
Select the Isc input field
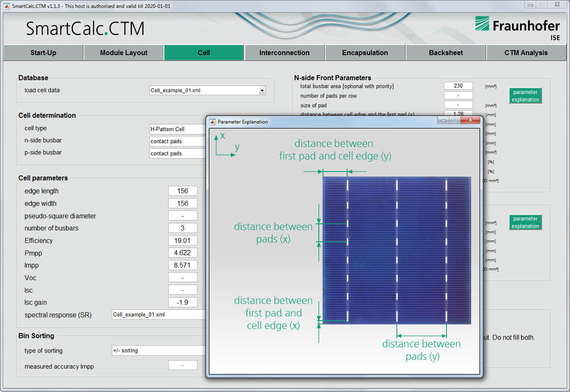tap(182, 290)
